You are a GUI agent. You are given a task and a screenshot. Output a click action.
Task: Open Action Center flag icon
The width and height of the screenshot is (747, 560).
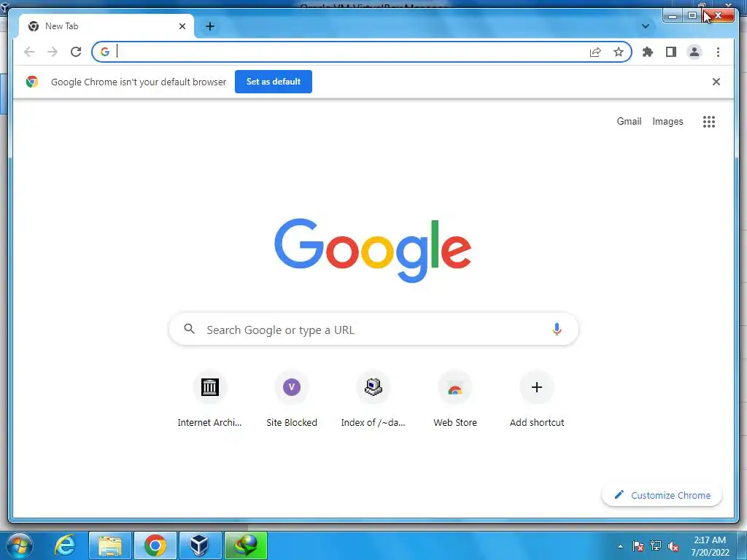coord(638,546)
